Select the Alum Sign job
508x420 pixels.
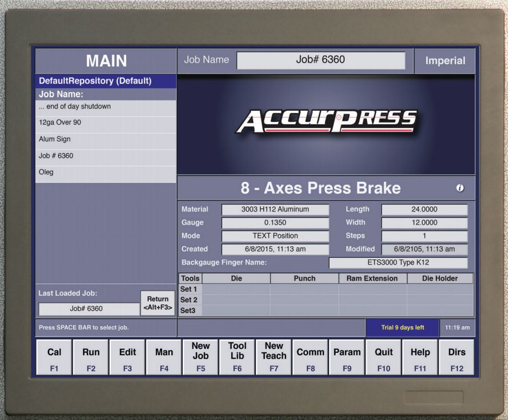[x=105, y=139]
